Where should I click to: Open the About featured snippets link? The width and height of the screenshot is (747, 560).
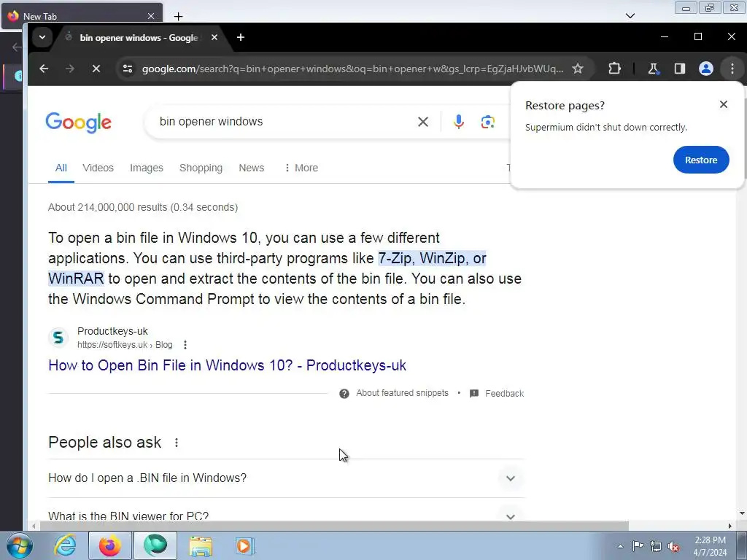403,393
